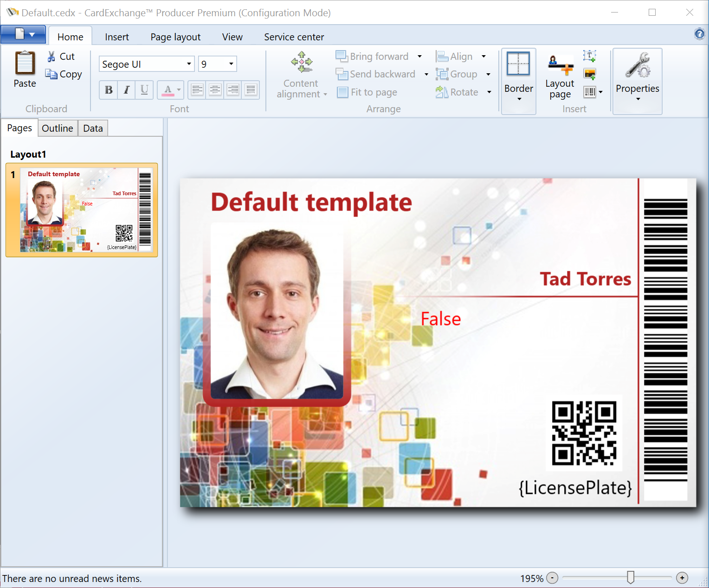Screen dimensions: 709x588
Task: Select the Default template title on card
Action: [x=311, y=203]
